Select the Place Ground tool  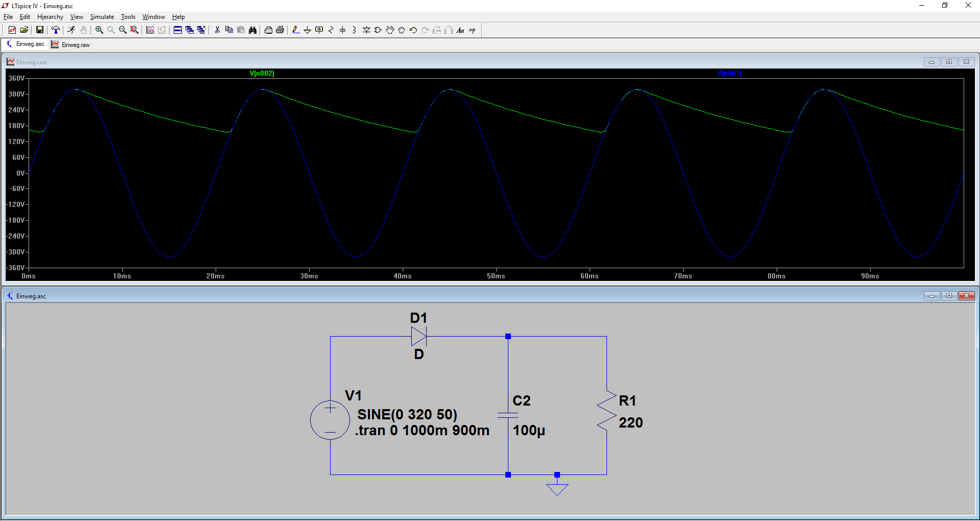307,30
